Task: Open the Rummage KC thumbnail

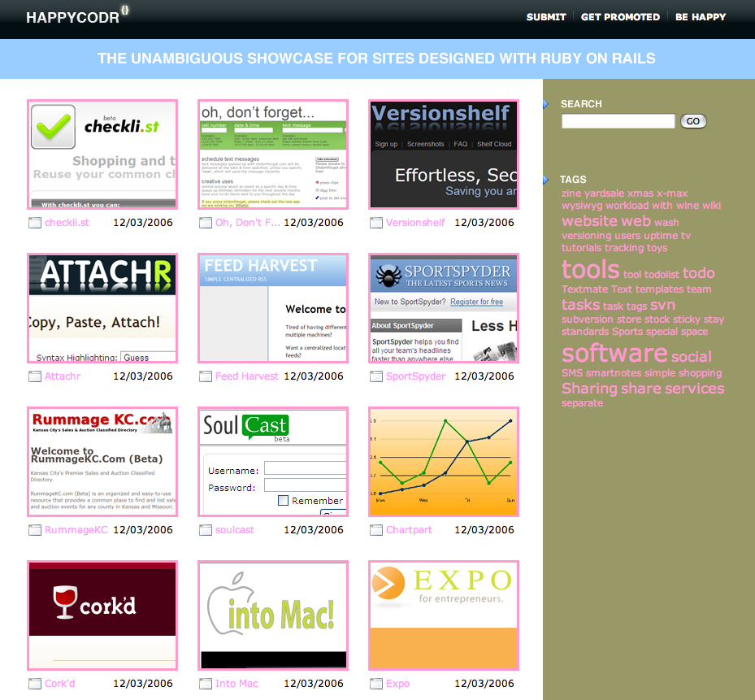Action: pyautogui.click(x=102, y=462)
